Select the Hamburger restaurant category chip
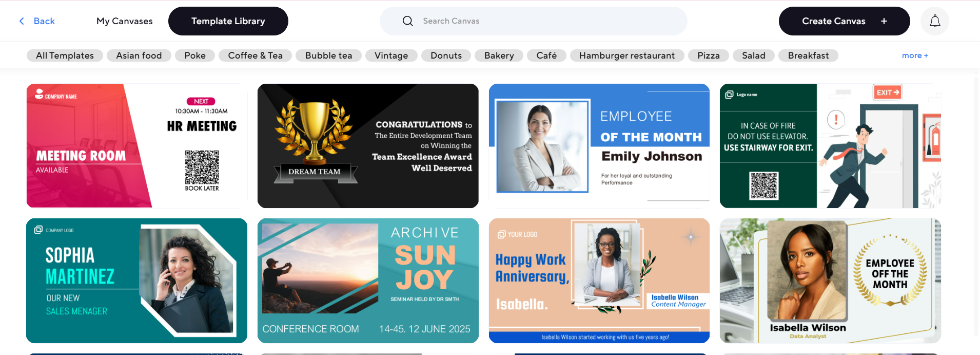Viewport: 980px width, 355px height. pos(626,55)
